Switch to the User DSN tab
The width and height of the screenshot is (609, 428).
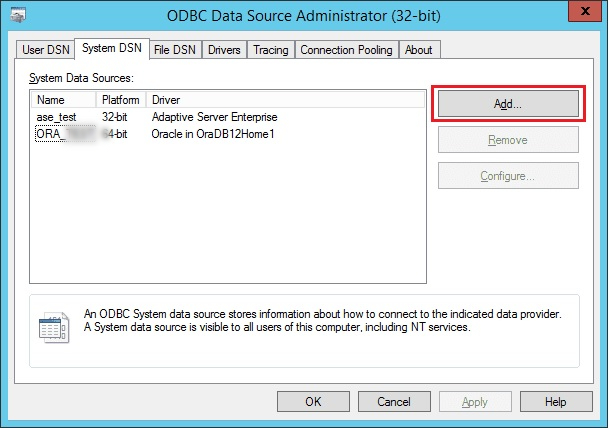pos(46,49)
